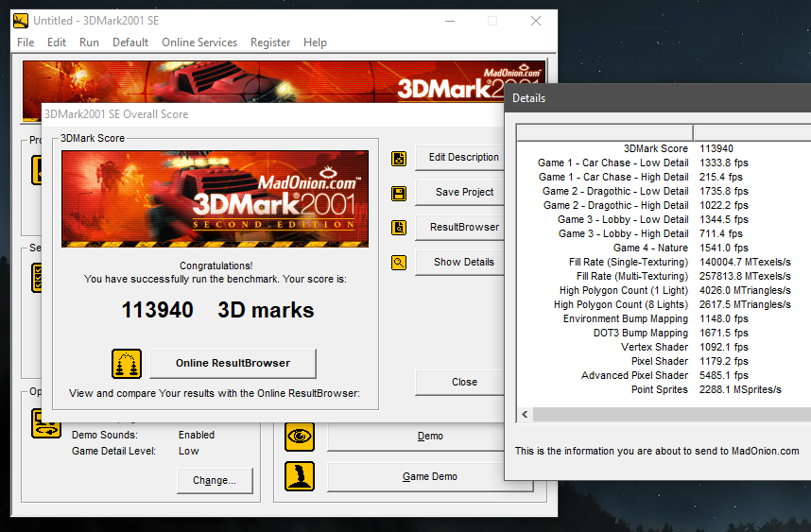Image resolution: width=811 pixels, height=532 pixels.
Task: Open the Run menu
Action: [89, 43]
